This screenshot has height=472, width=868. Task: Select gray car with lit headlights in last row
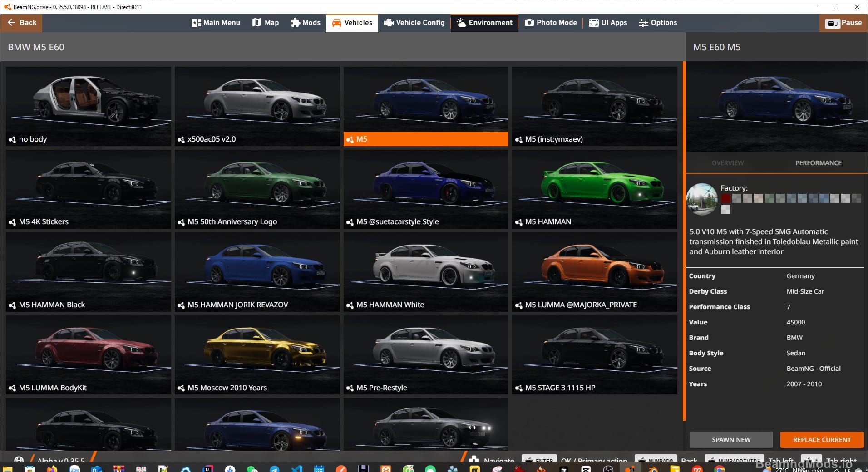[426, 424]
